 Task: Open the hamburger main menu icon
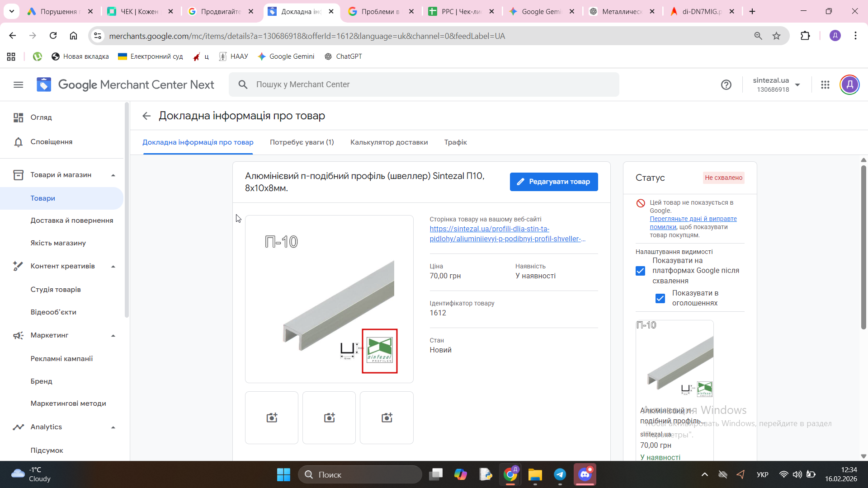click(x=18, y=84)
